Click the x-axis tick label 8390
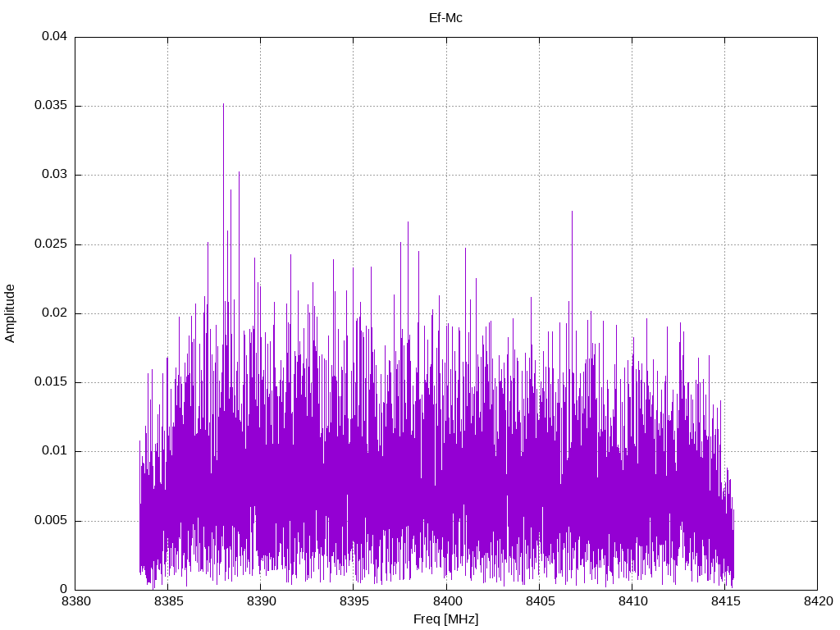This screenshot has height=630, width=840. [x=261, y=601]
